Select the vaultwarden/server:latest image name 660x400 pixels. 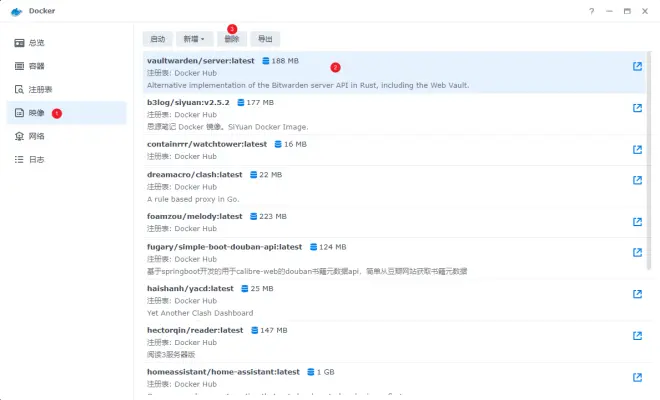pos(201,61)
